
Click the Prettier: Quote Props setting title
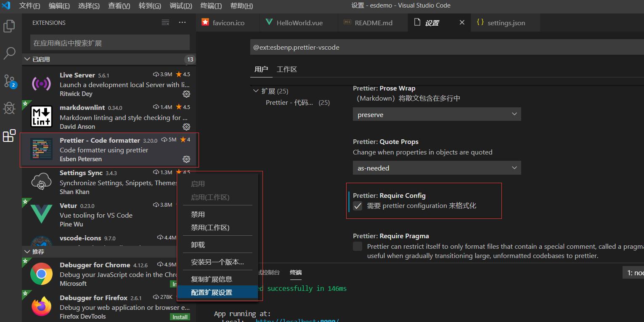(x=386, y=142)
